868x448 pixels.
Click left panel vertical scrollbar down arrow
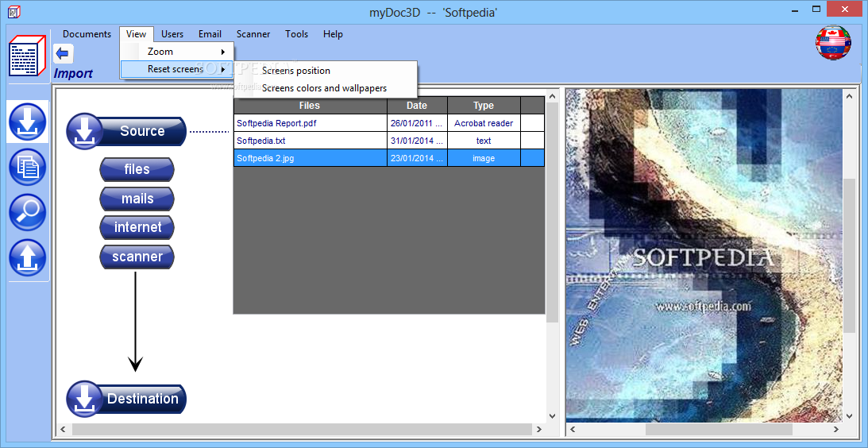(552, 415)
